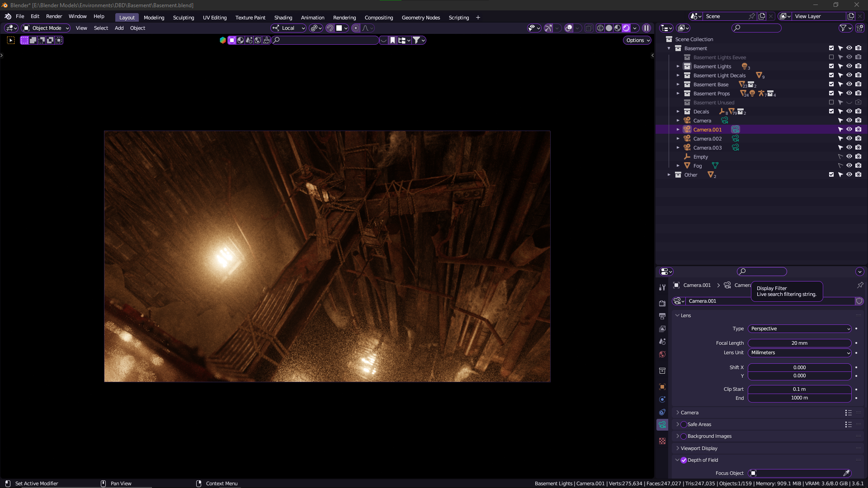Viewport: 868px width, 488px height.
Task: Open the Object Mode dropdown
Action: point(46,28)
